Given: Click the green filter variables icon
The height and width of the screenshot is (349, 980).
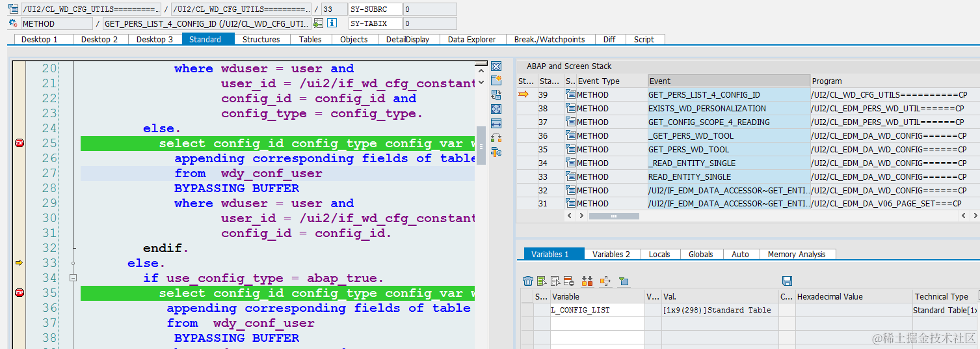Looking at the screenshot, I should 624,281.
